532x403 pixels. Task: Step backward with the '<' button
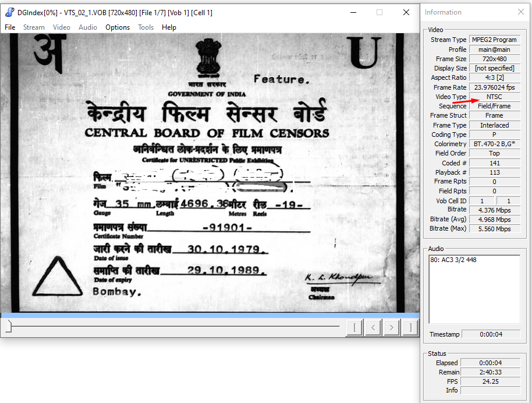point(373,328)
